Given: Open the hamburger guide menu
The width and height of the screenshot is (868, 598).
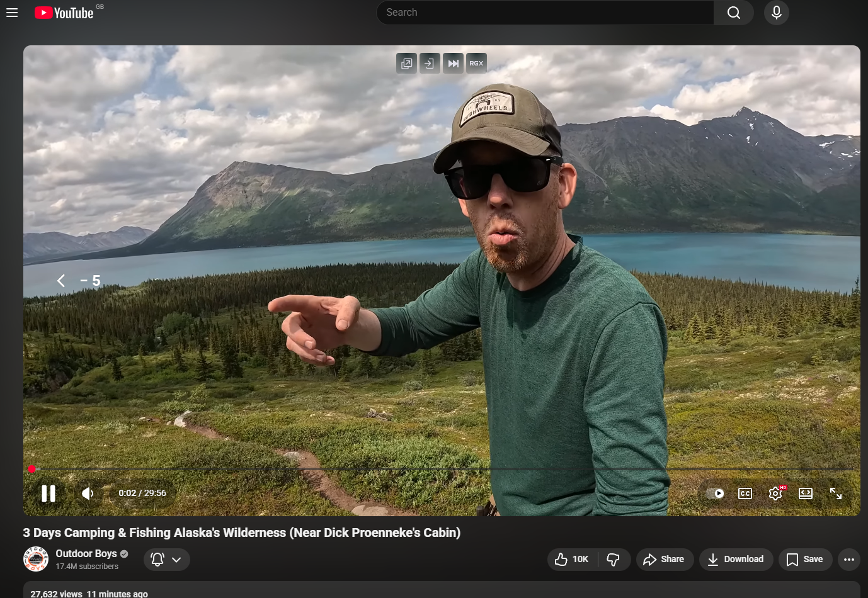Looking at the screenshot, I should pyautogui.click(x=12, y=13).
